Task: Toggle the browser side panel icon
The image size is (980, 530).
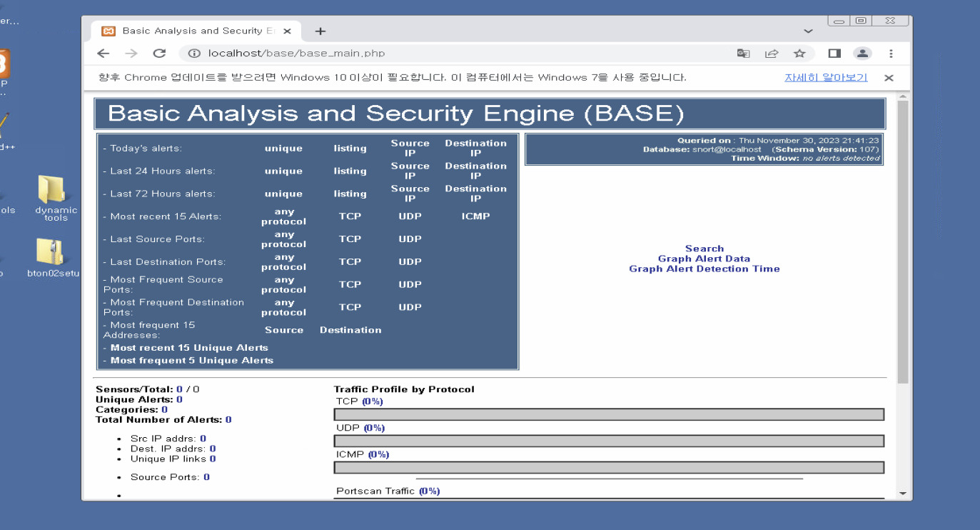Action: (834, 54)
